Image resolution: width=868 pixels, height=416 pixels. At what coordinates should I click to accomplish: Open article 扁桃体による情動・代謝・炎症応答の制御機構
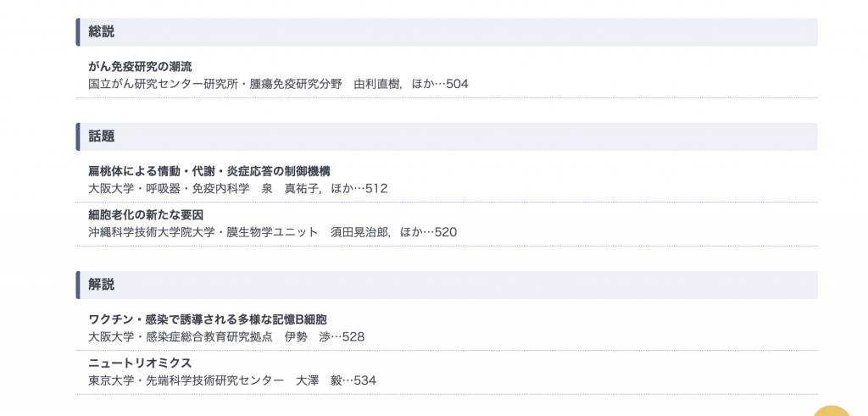[210, 171]
